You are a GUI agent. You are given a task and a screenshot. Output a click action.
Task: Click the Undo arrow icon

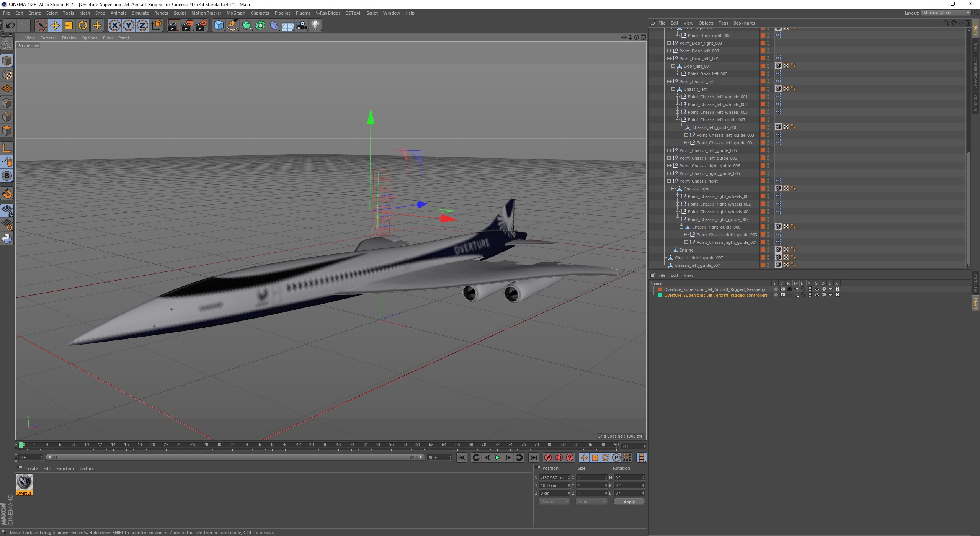click(10, 26)
